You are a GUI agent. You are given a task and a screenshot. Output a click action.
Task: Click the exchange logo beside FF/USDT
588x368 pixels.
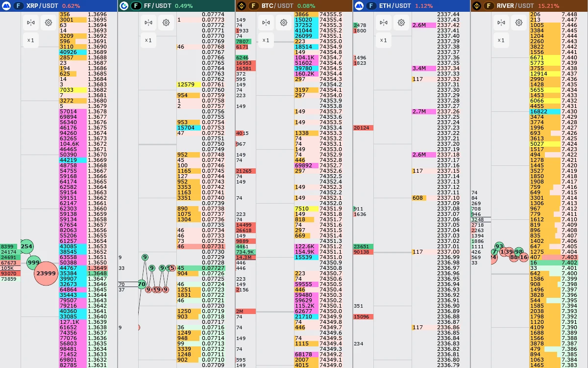coord(124,6)
